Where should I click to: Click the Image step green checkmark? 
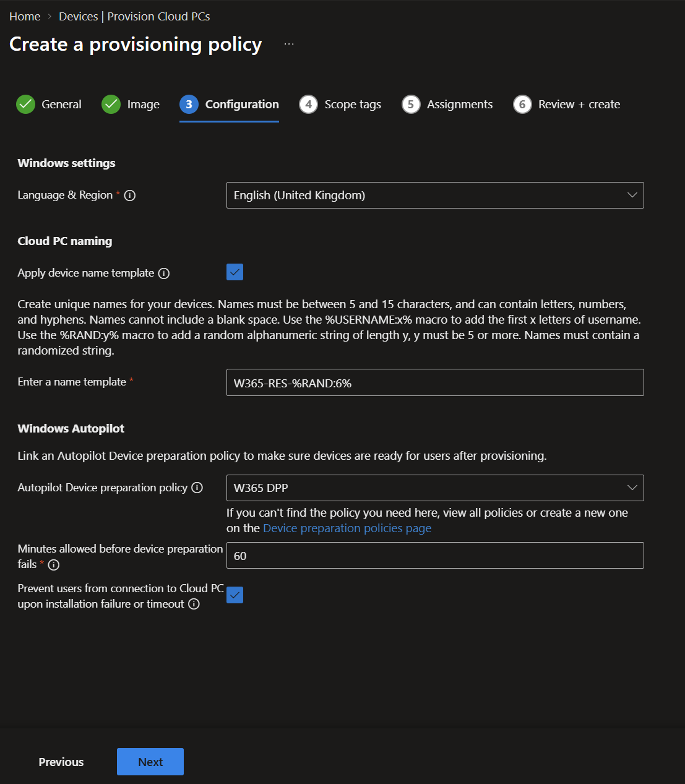click(x=111, y=105)
